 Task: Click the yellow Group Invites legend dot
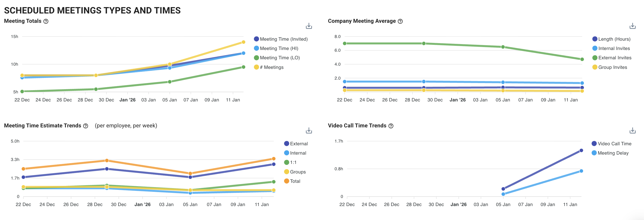coord(595,67)
